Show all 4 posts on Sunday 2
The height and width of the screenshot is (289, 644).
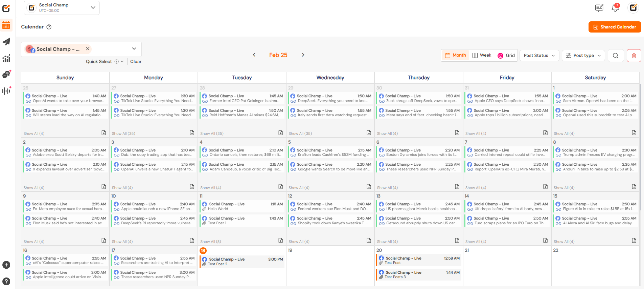34,188
